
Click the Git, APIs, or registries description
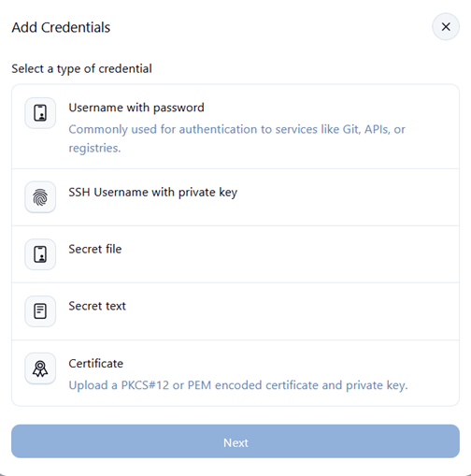pos(236,138)
